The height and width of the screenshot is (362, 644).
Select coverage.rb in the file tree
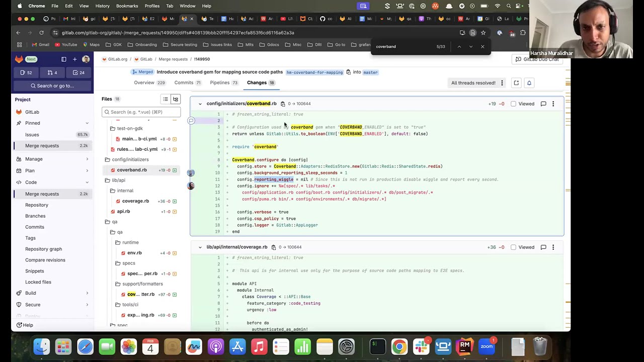141,201
